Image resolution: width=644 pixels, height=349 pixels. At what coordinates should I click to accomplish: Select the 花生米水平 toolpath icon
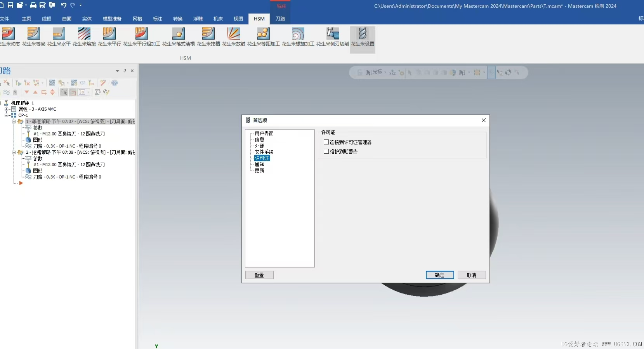coord(59,37)
